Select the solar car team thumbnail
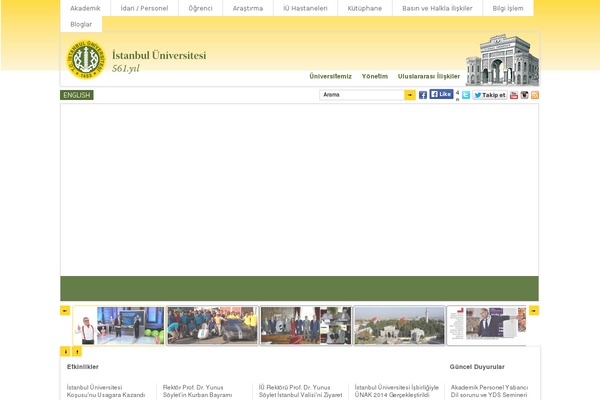The height and width of the screenshot is (400, 600). coord(212,325)
